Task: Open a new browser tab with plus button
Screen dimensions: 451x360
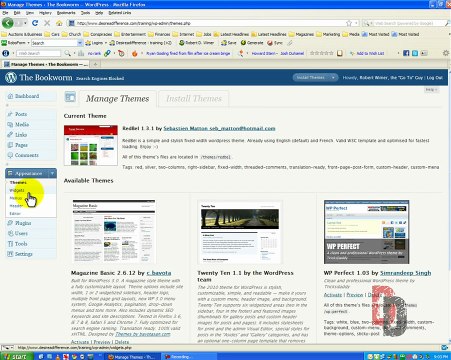Action: pyautogui.click(x=95, y=64)
